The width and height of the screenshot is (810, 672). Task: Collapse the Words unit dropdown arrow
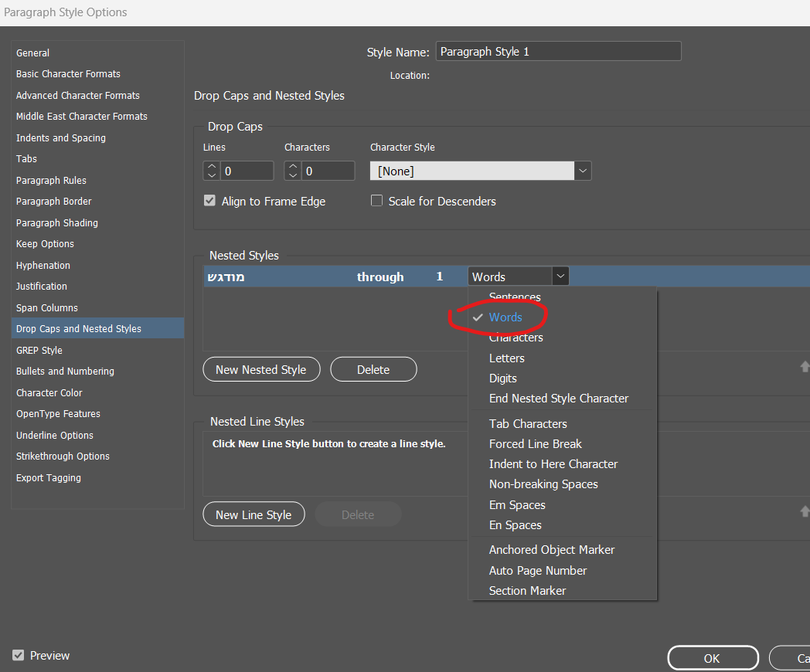coord(560,276)
